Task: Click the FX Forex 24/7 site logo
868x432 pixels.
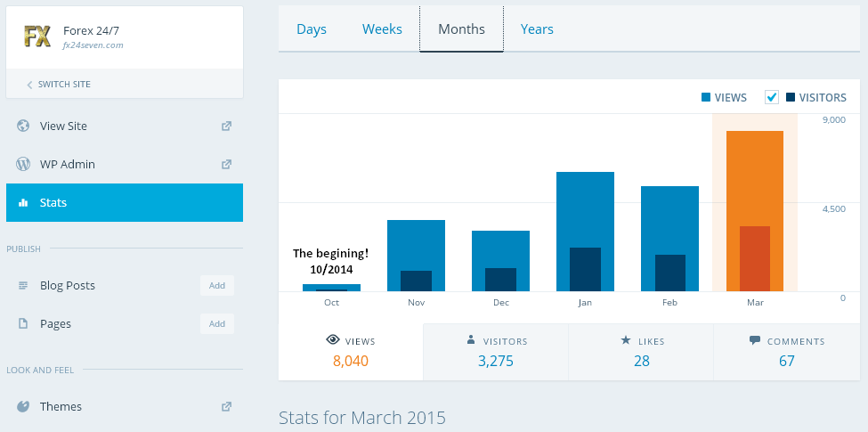Action: click(x=37, y=37)
